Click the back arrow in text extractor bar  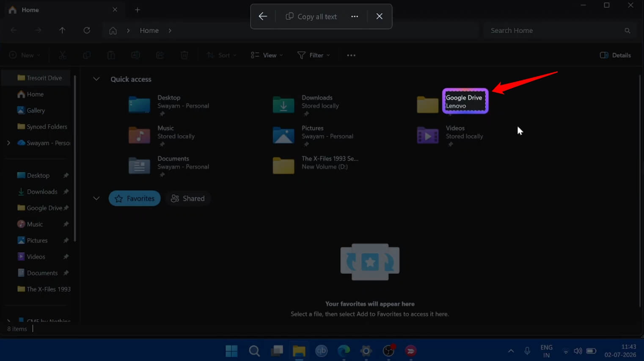pyautogui.click(x=263, y=17)
